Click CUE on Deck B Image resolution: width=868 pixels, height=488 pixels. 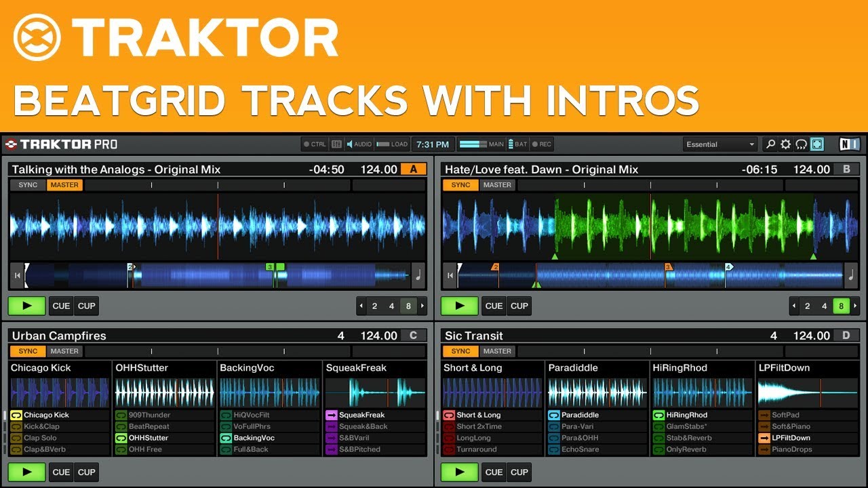(x=494, y=306)
